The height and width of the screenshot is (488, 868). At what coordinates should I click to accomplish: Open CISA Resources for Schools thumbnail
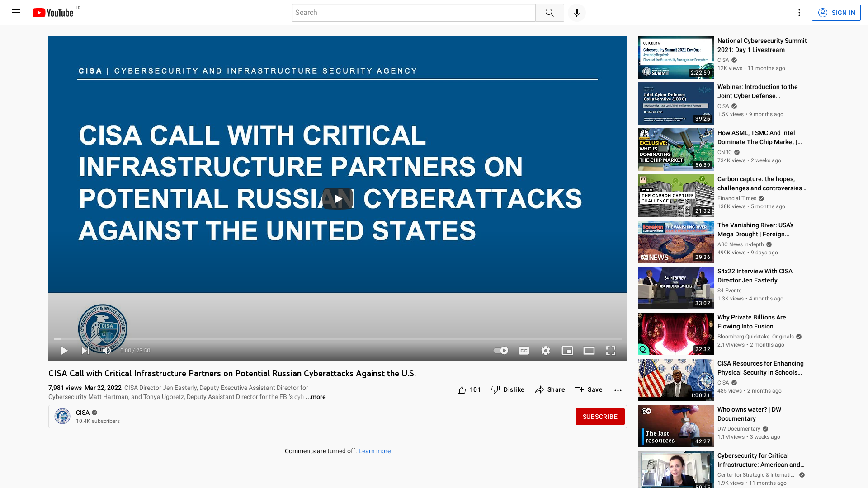coord(676,380)
